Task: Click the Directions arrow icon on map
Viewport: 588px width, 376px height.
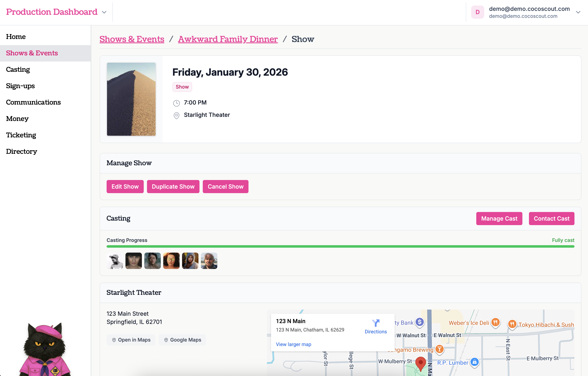Action: coord(376,323)
